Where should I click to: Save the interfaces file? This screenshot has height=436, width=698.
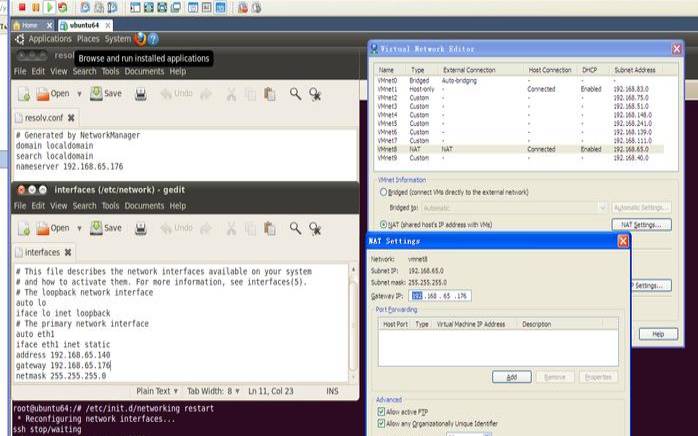click(x=106, y=228)
